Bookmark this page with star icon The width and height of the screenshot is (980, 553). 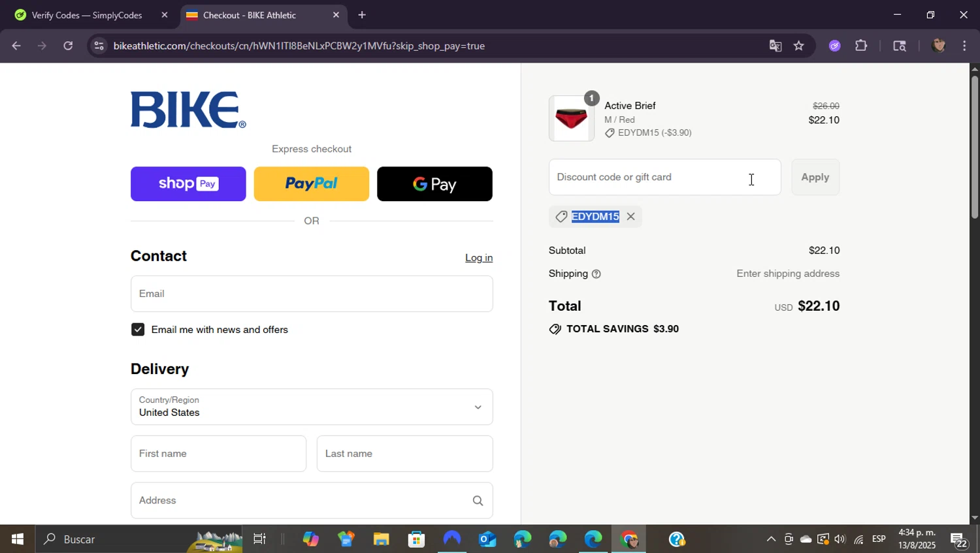tap(798, 46)
